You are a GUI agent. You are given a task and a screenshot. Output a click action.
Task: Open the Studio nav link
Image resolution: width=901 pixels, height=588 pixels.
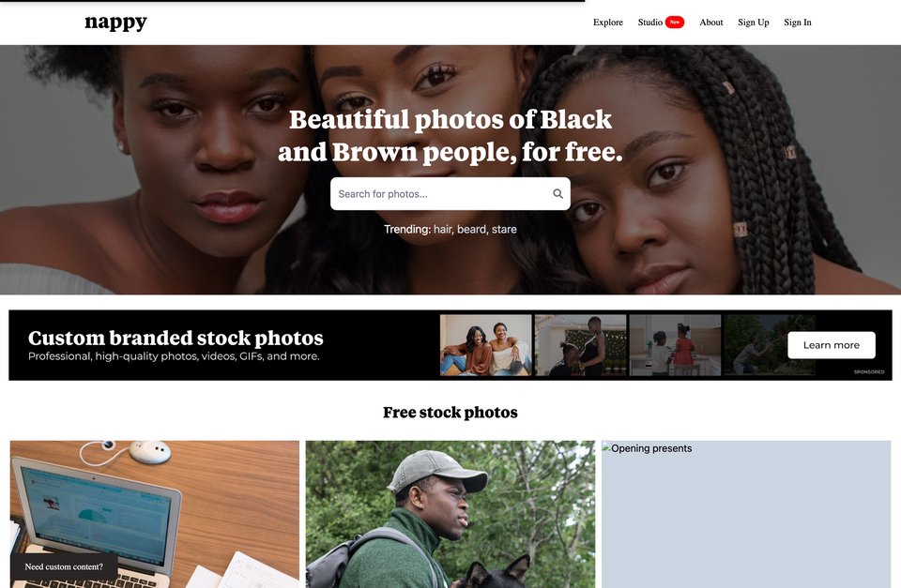pyautogui.click(x=649, y=23)
